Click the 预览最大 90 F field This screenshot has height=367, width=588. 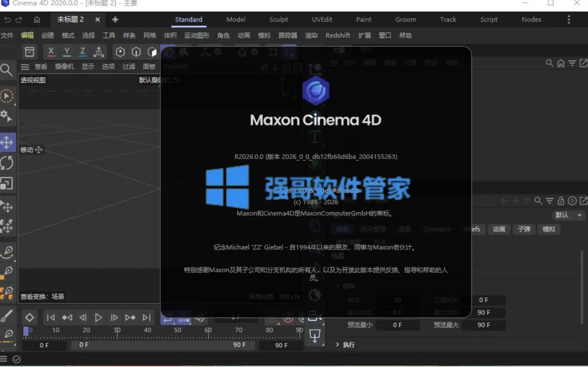point(484,325)
